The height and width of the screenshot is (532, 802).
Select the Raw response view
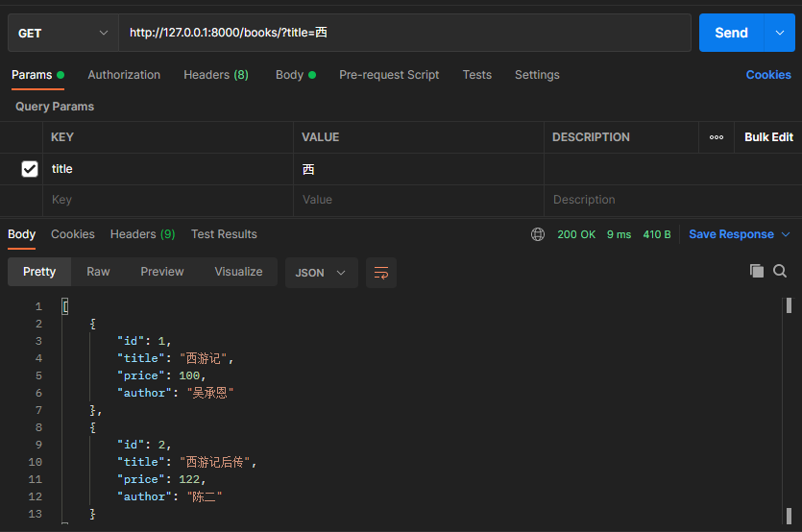[x=98, y=272]
